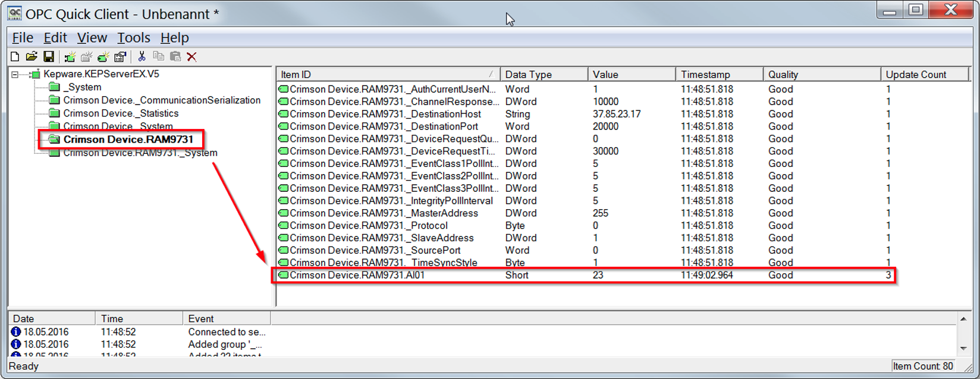Select the Crimson Device.RAM9731._DestinationPort item
980x379 pixels.
tap(384, 127)
